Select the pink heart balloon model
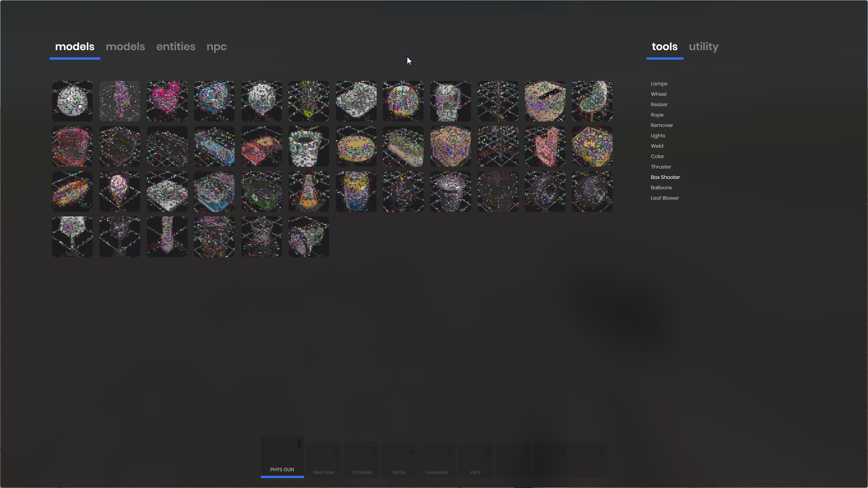The height and width of the screenshot is (488, 868). coord(167,101)
